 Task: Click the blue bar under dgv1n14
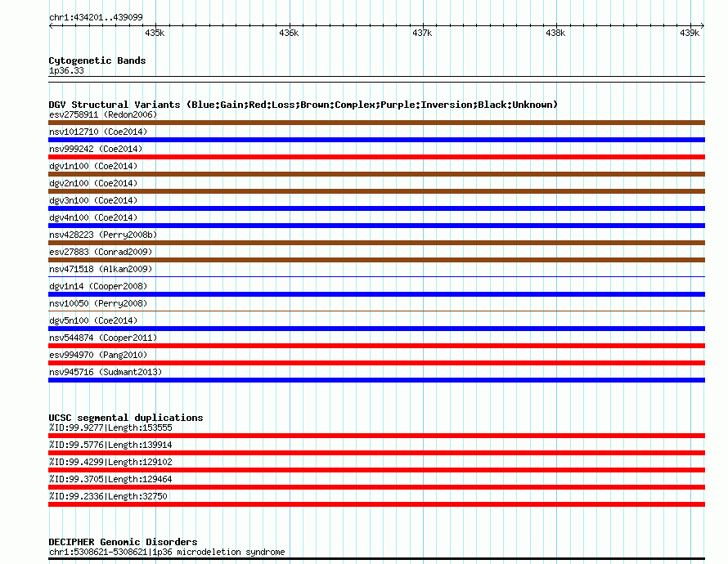(x=376, y=294)
